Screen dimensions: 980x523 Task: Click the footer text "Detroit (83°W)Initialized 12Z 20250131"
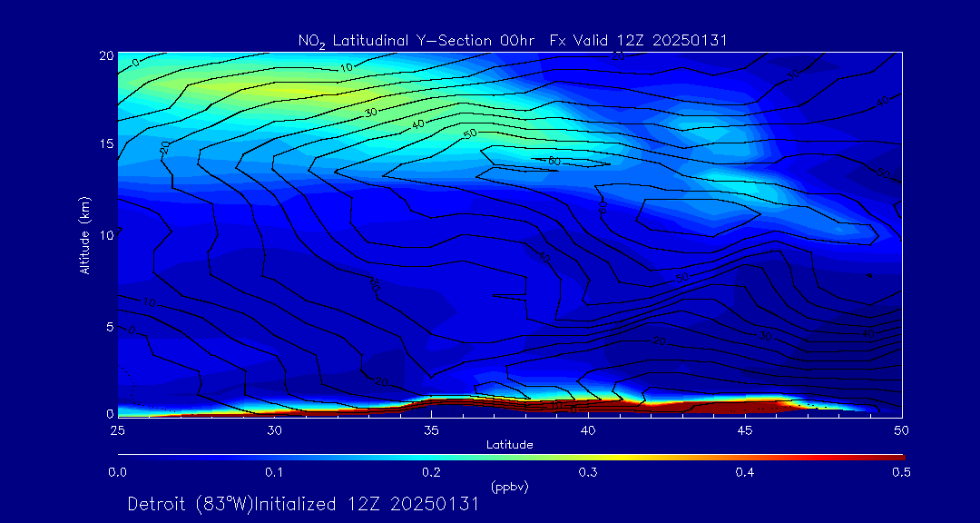(x=303, y=504)
